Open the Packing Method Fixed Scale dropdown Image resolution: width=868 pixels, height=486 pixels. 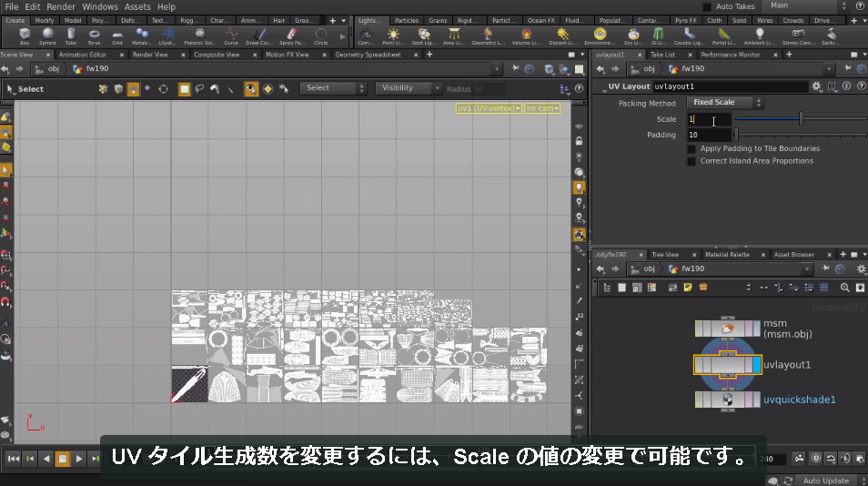tap(724, 103)
